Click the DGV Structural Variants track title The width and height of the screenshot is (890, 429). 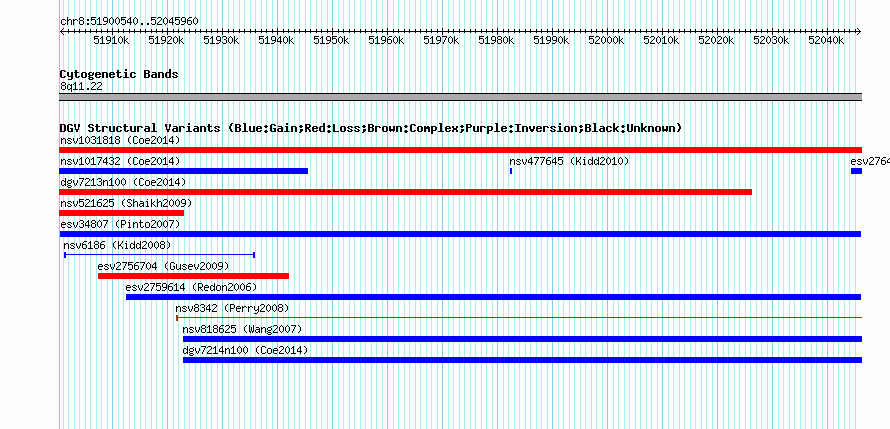(x=371, y=128)
